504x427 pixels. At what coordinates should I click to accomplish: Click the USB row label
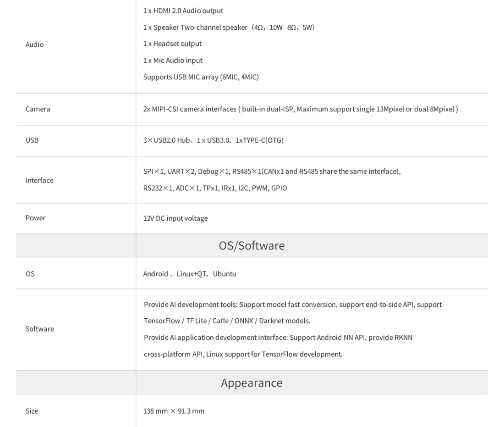32,140
